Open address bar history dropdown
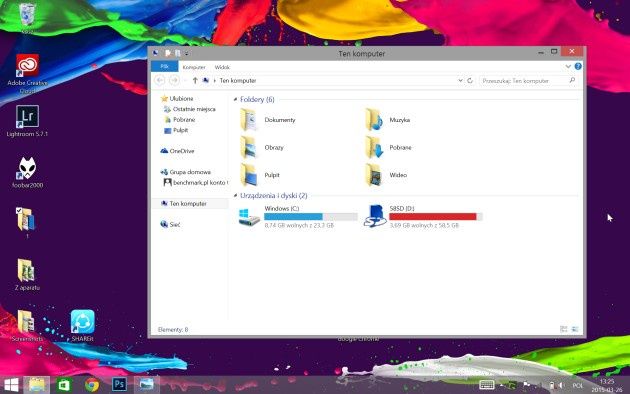630x394 pixels. 460,80
